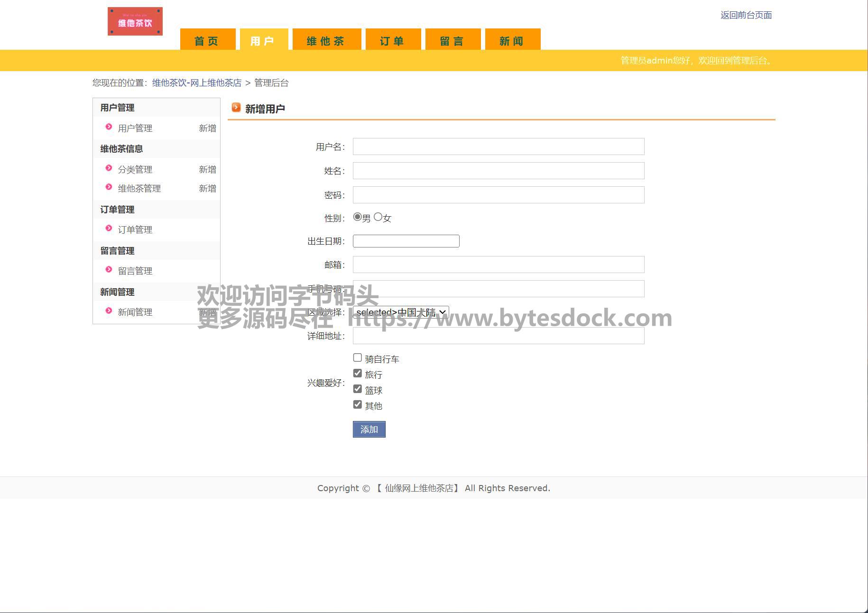Click the pink bullet icon beside 维他茶管理
This screenshot has height=613, width=868.
(x=109, y=187)
